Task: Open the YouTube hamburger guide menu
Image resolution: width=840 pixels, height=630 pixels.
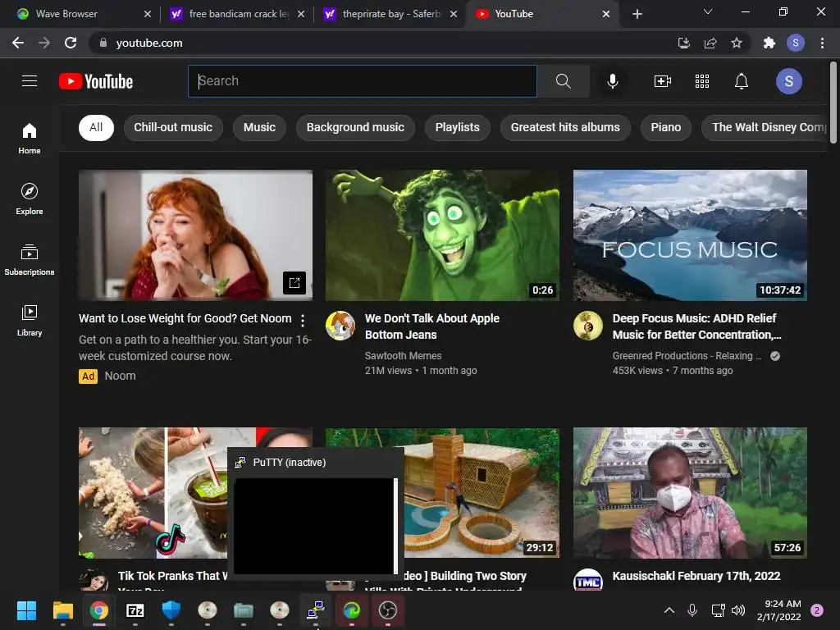Action: pos(30,81)
